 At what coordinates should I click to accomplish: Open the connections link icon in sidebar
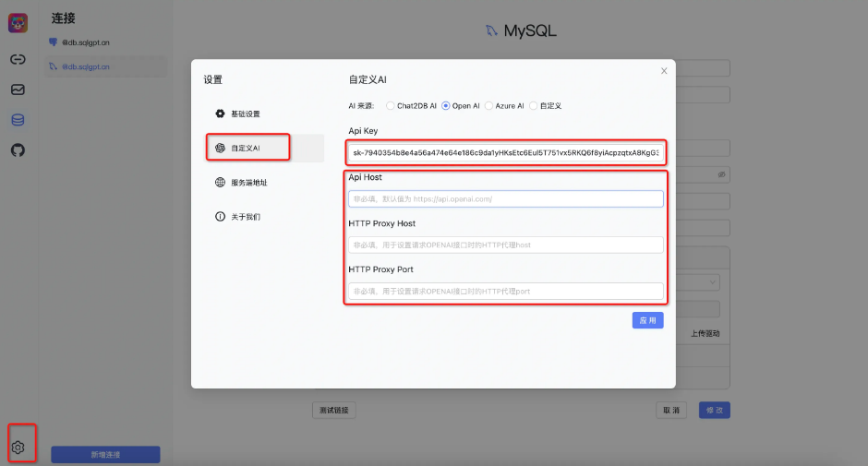(x=18, y=59)
